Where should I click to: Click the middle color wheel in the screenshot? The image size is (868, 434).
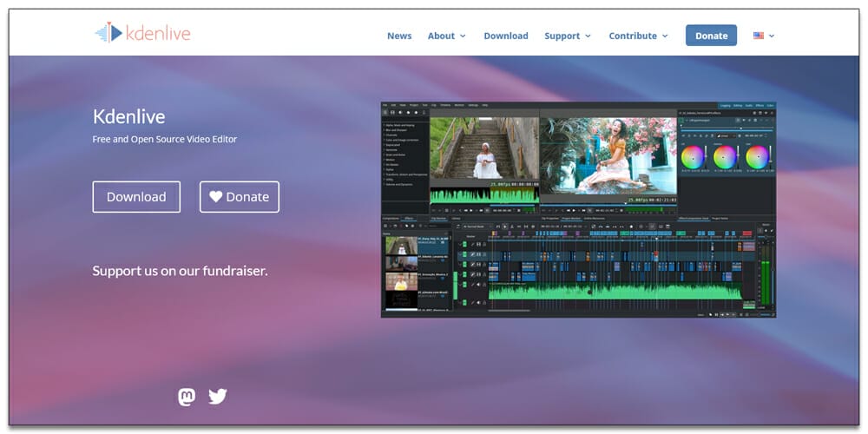(x=725, y=157)
